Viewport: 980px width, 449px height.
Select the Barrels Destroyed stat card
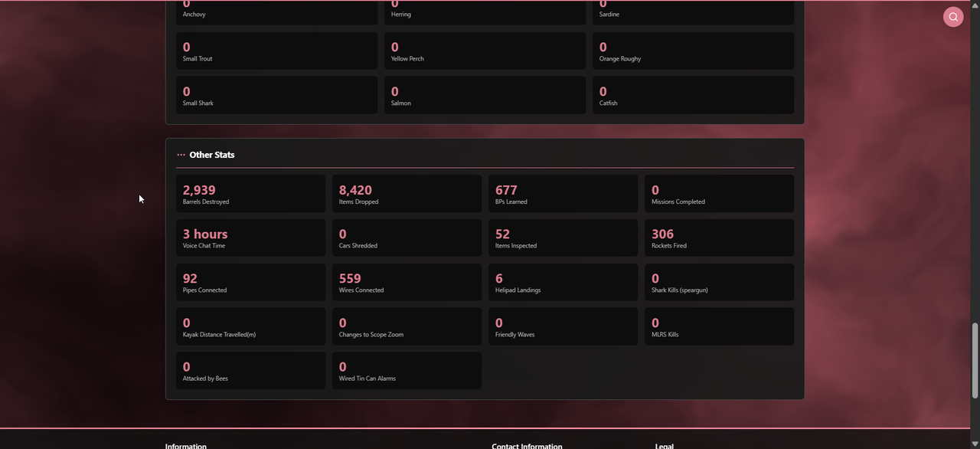click(250, 194)
